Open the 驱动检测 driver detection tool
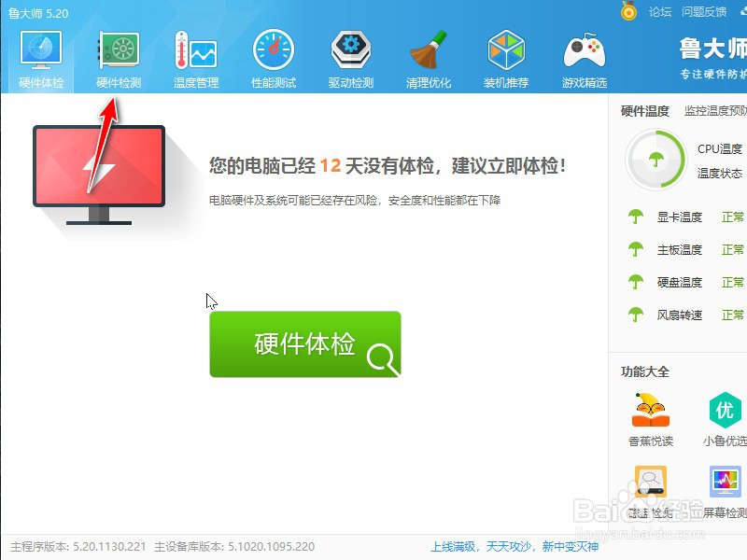 tap(349, 58)
